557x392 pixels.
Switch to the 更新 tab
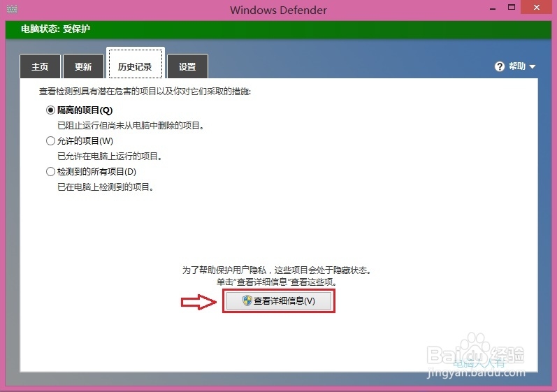[x=83, y=66]
